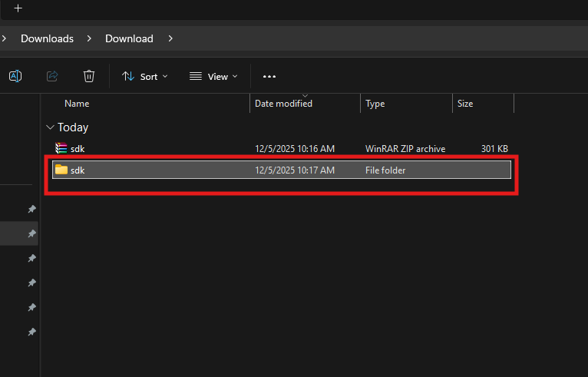Open the Sort dropdown menu

144,76
